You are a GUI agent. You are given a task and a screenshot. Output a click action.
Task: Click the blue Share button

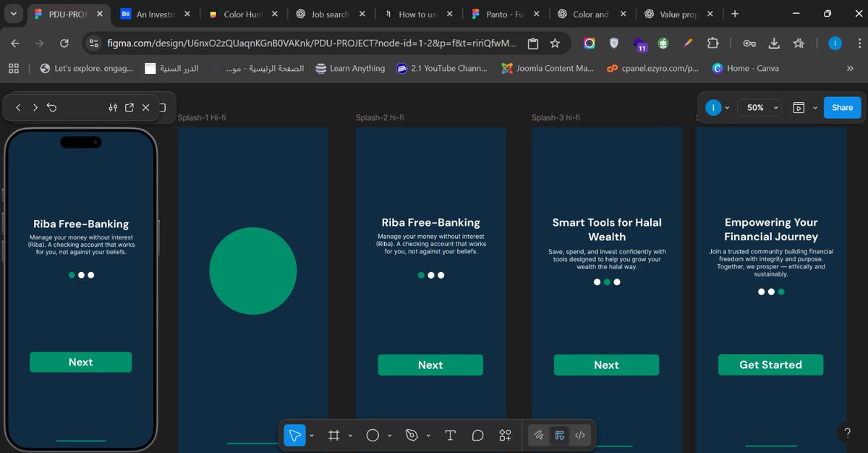pos(842,107)
